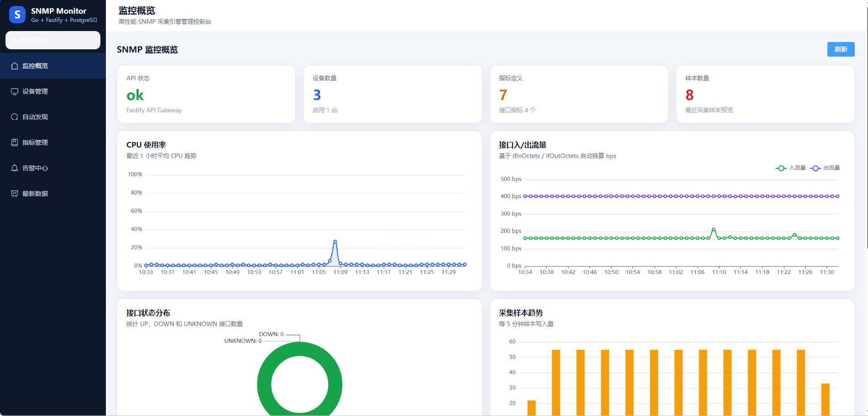Click the metric definition count 7
Image resolution: width=868 pixels, height=416 pixels.
pyautogui.click(x=503, y=95)
